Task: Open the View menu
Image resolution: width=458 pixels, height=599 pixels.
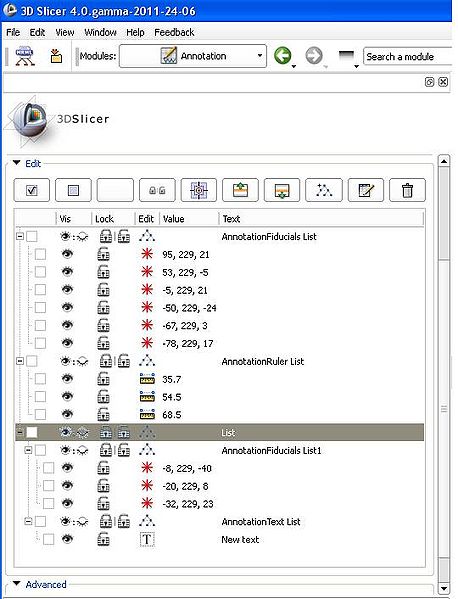Action: [65, 32]
